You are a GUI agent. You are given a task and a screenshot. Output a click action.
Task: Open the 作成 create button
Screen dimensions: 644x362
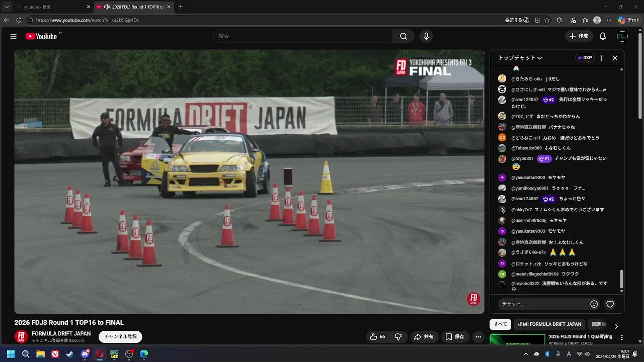pos(579,36)
